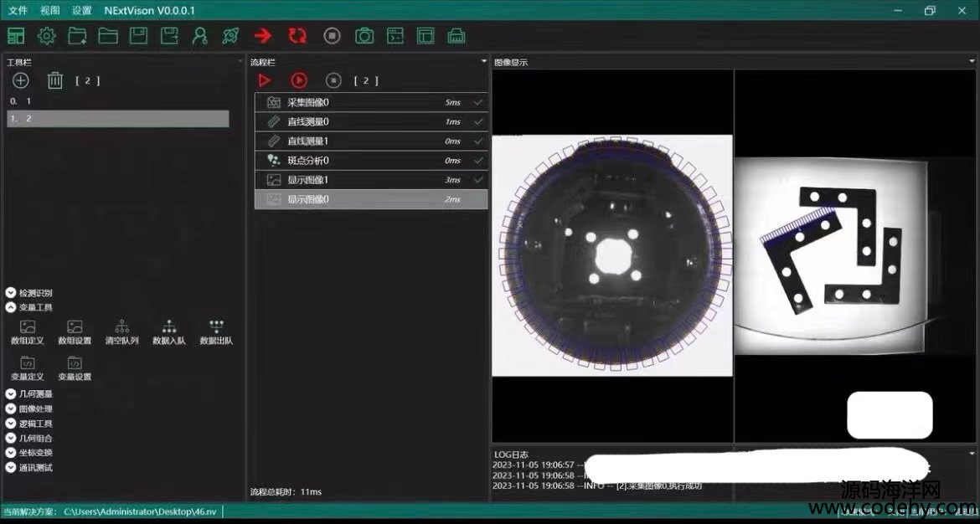Select the 变量设置 tool icon
980x524 pixels.
pos(75,369)
